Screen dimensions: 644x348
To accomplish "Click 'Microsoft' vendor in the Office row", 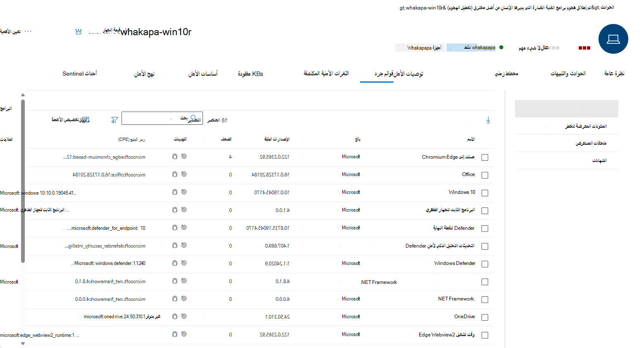I will [351, 174].
